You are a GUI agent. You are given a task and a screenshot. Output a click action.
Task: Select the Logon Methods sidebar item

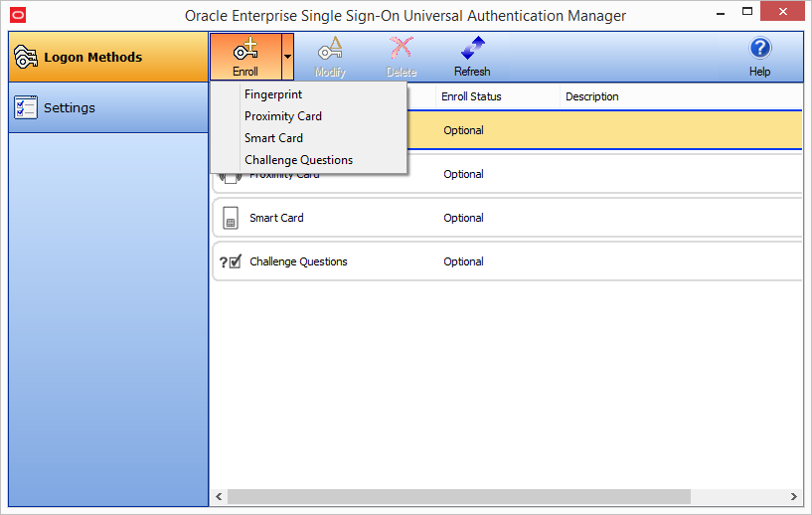point(108,57)
